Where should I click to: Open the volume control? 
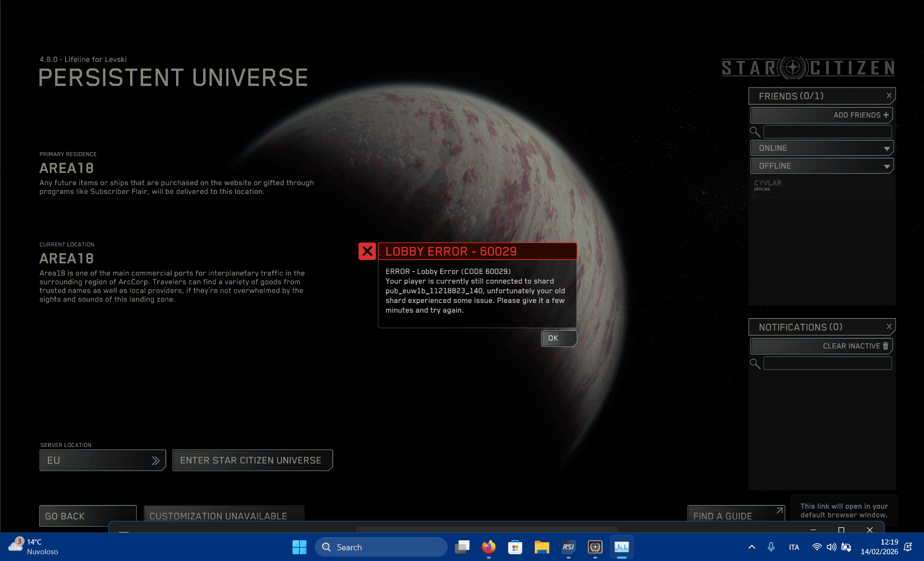click(831, 547)
